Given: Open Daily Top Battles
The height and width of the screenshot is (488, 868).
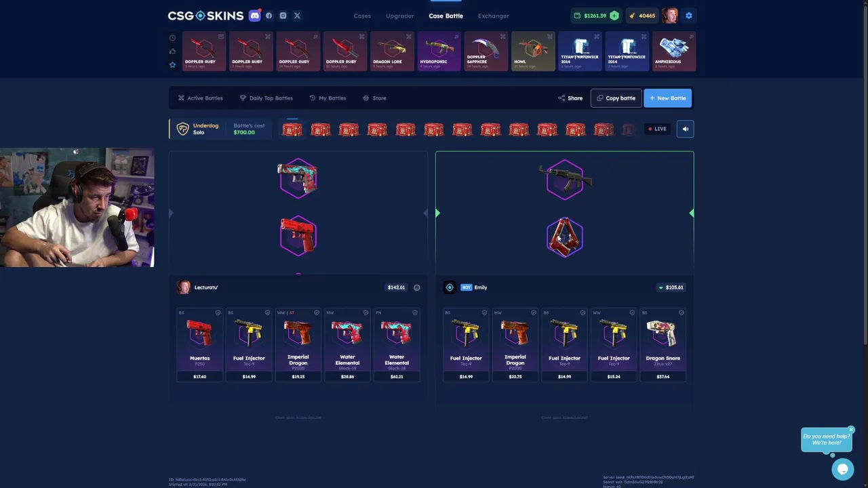Looking at the screenshot, I should click(267, 98).
